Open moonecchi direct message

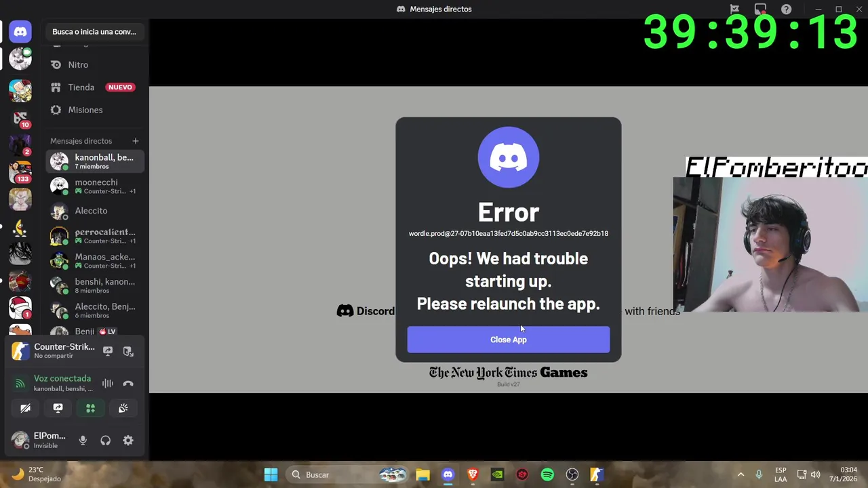point(95,186)
